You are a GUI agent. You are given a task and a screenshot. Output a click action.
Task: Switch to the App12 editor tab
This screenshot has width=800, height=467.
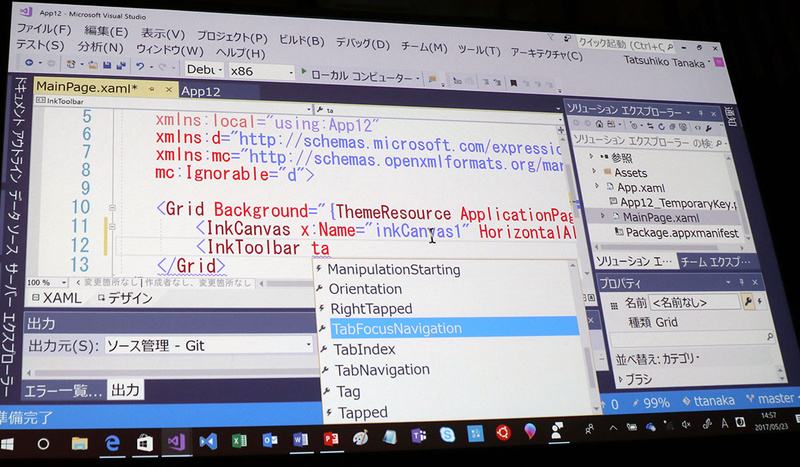201,91
